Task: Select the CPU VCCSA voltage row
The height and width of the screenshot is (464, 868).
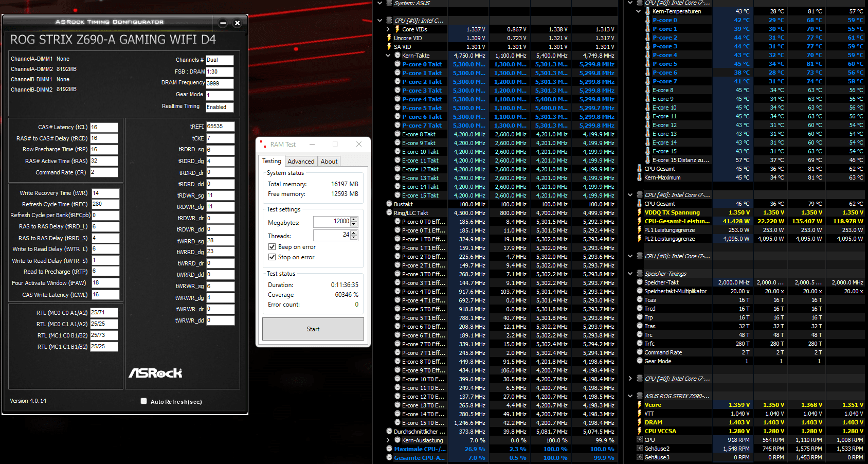Action: (x=751, y=431)
